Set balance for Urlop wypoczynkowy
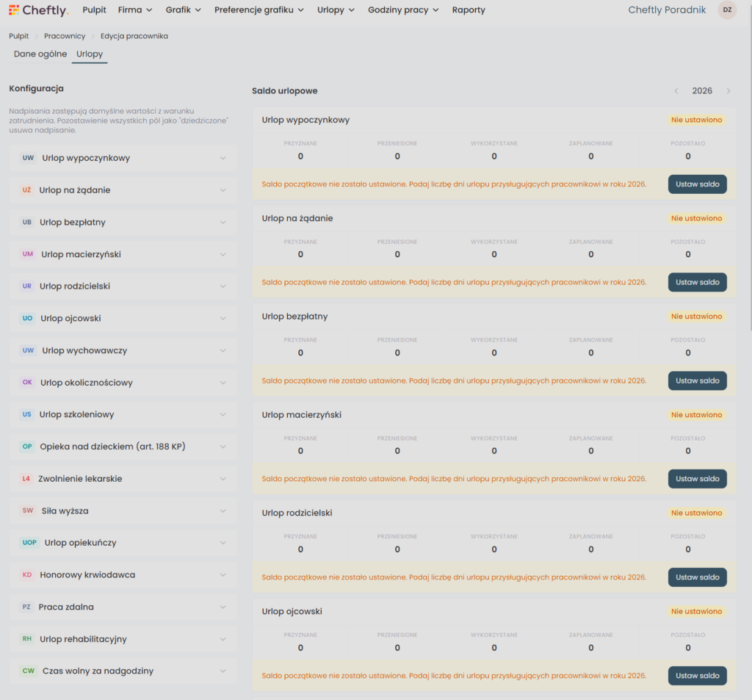752x700 pixels. coord(698,184)
